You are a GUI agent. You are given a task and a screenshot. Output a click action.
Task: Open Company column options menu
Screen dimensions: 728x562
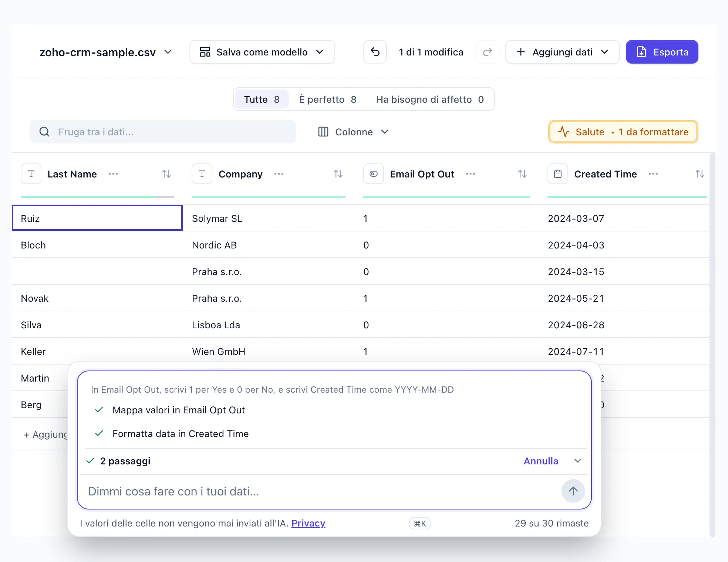[x=279, y=174]
